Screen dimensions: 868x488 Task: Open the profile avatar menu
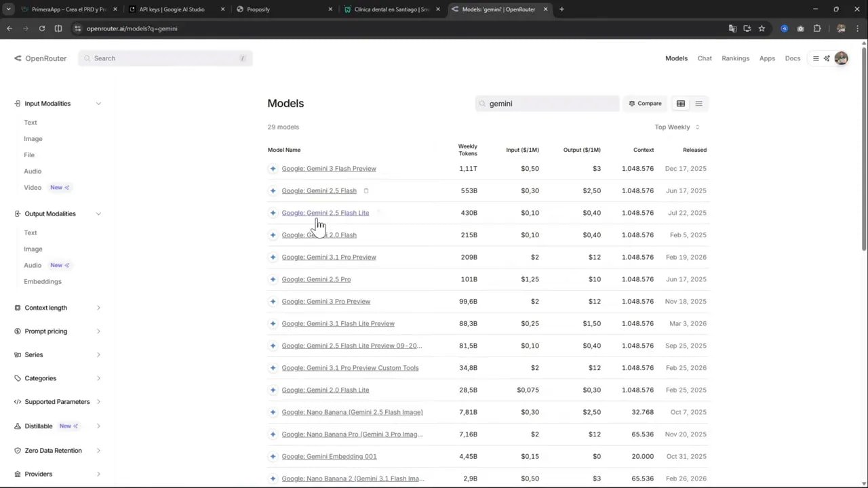pyautogui.click(x=841, y=58)
